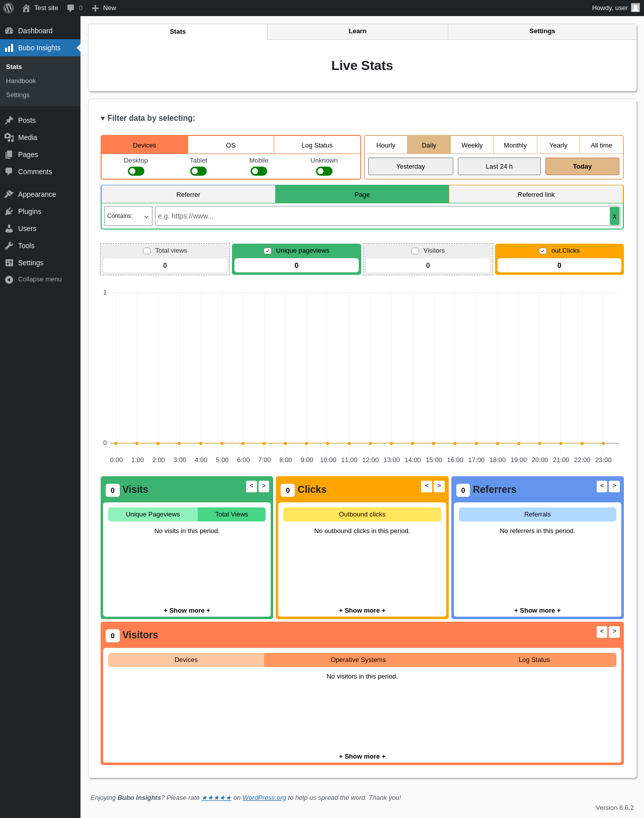
Task: Check the Total views checkbox
Action: [x=147, y=251]
